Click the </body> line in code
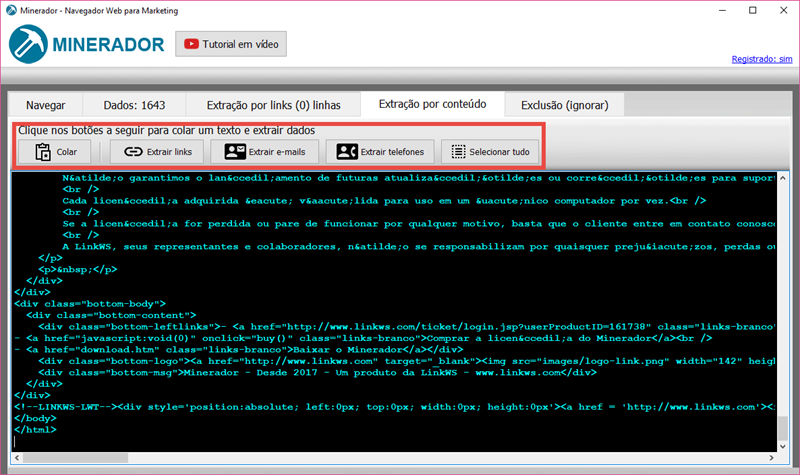Image resolution: width=800 pixels, height=475 pixels. point(35,418)
